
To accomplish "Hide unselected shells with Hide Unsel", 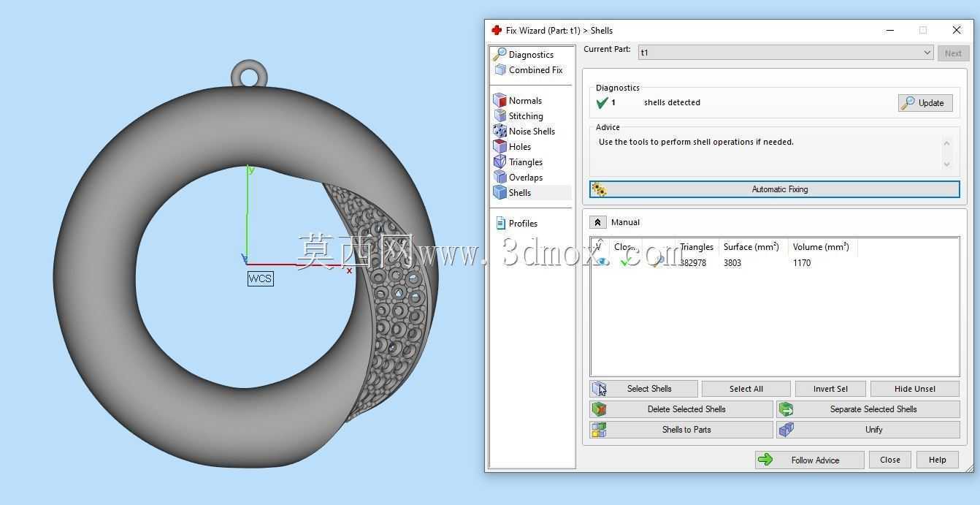I will coord(914,389).
